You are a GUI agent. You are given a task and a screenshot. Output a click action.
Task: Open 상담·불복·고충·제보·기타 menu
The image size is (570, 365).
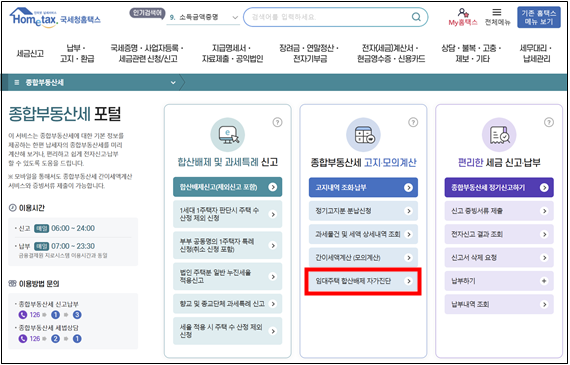click(471, 53)
